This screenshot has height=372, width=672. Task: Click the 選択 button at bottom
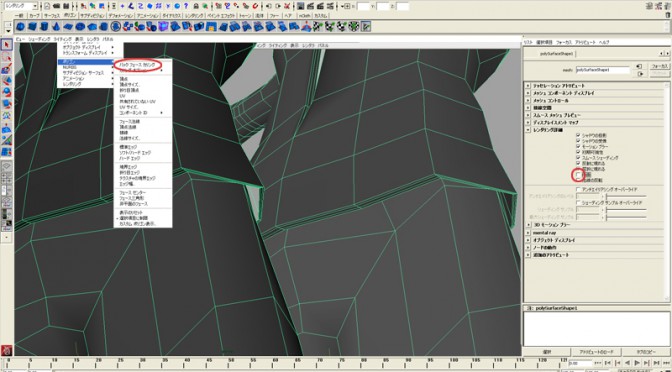click(546, 352)
